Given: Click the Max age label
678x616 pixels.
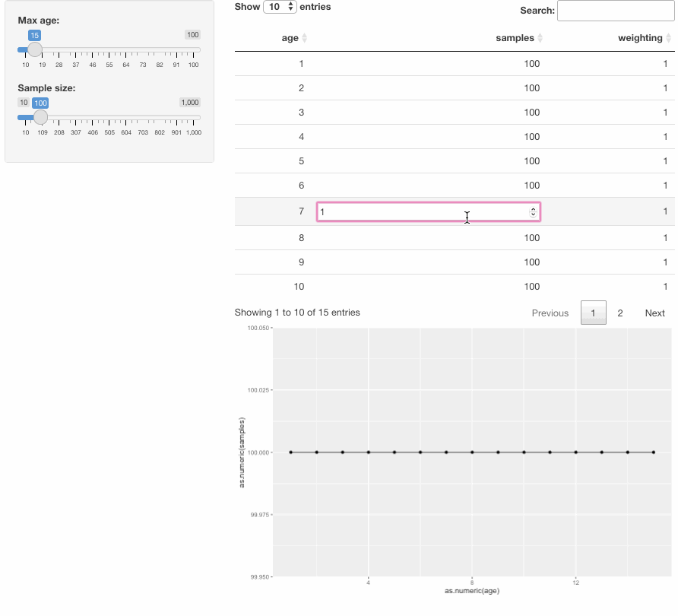Looking at the screenshot, I should 39,21.
